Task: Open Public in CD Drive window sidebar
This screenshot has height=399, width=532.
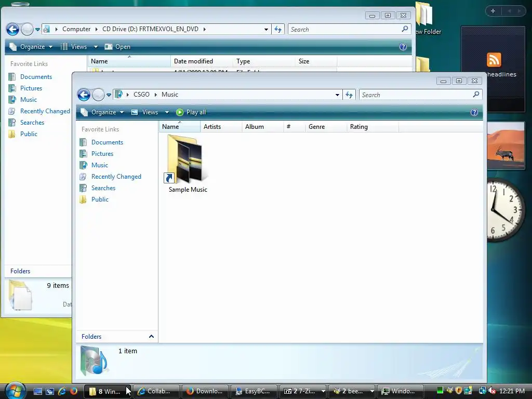Action: pyautogui.click(x=29, y=134)
